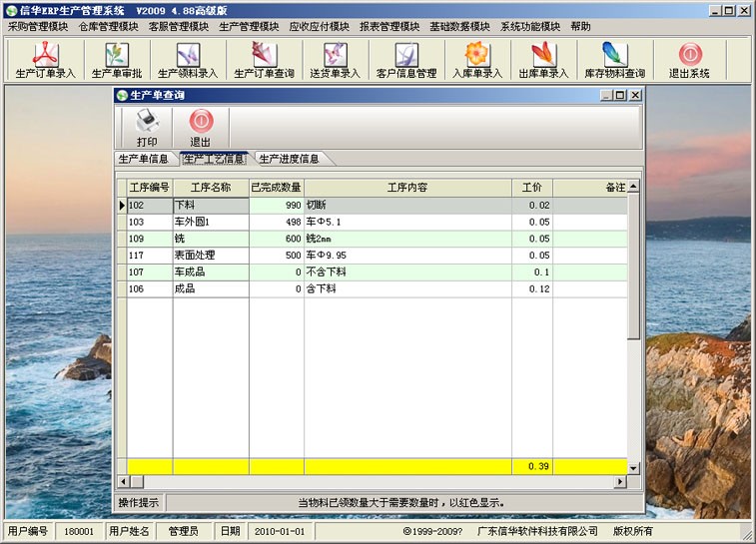
Task: Open 生产订单录入 toolbar icon
Action: click(46, 61)
